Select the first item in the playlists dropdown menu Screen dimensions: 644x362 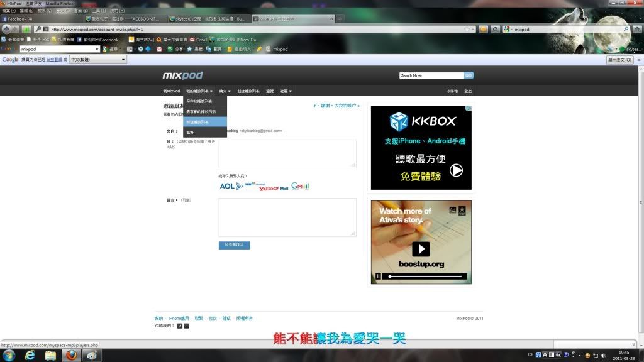tap(205, 101)
